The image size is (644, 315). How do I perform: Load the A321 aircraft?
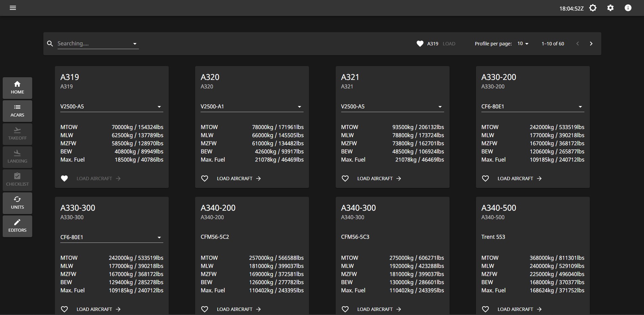[379, 178]
